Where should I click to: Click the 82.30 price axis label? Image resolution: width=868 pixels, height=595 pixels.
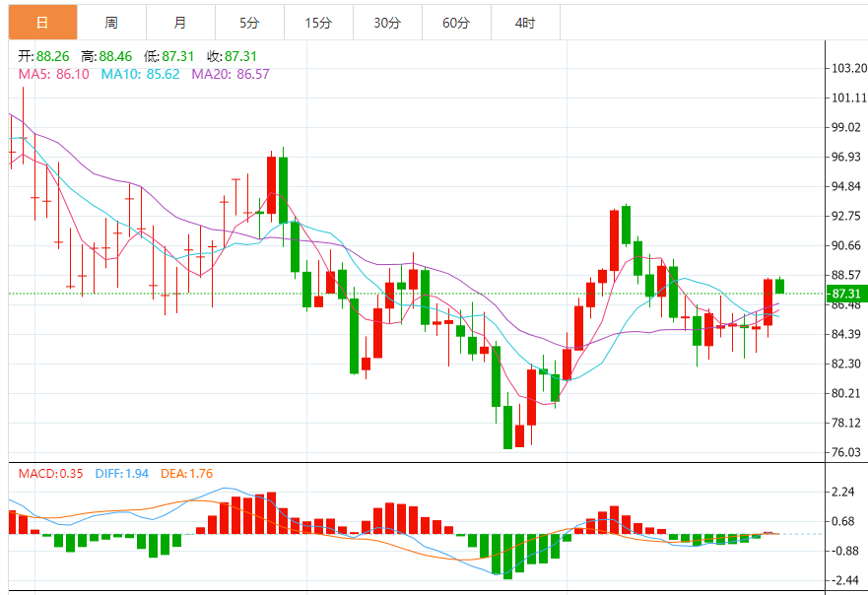(x=846, y=364)
